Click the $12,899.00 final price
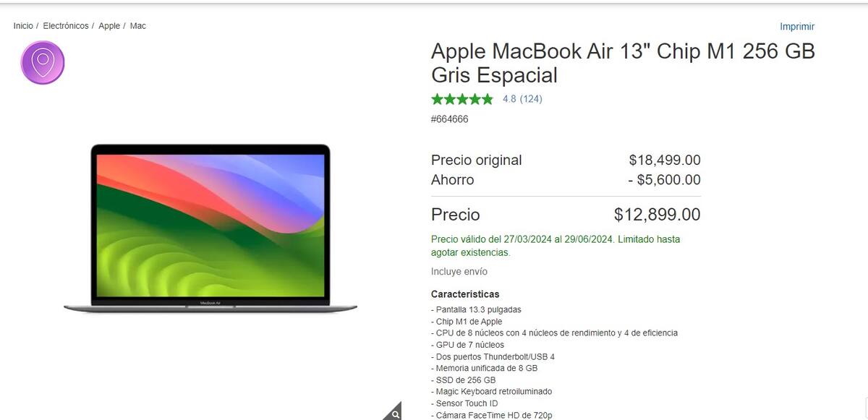This screenshot has width=868, height=420. (657, 215)
